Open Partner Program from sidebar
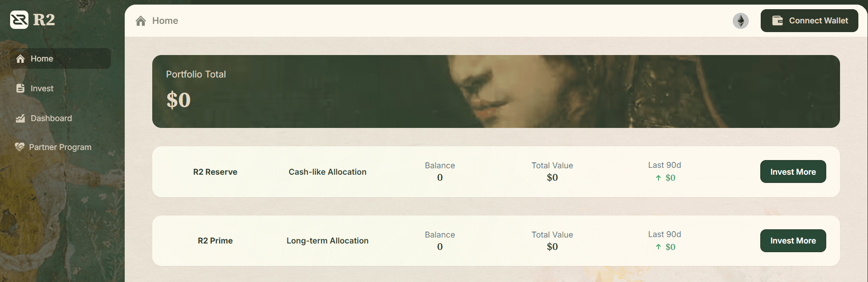Image resolution: width=868 pixels, height=282 pixels. [x=60, y=147]
